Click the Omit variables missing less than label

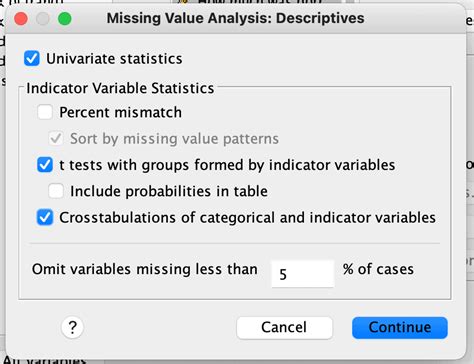pyautogui.click(x=145, y=269)
